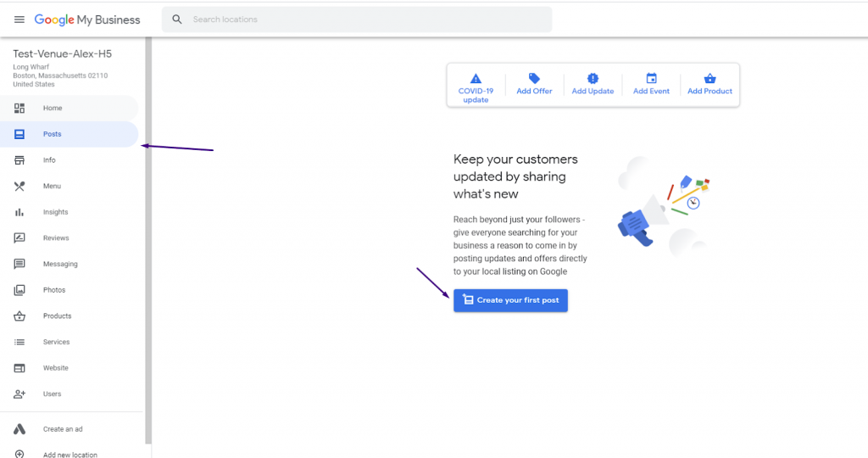Click the COVID-19 update warning icon
Screen dimensions: 868x458
[x=476, y=79]
